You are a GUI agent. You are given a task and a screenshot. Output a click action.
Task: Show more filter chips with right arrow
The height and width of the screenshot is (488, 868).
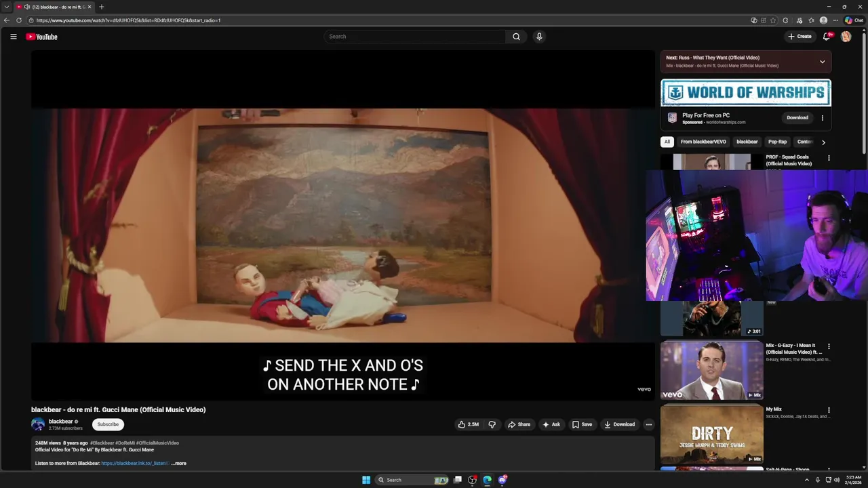(823, 142)
